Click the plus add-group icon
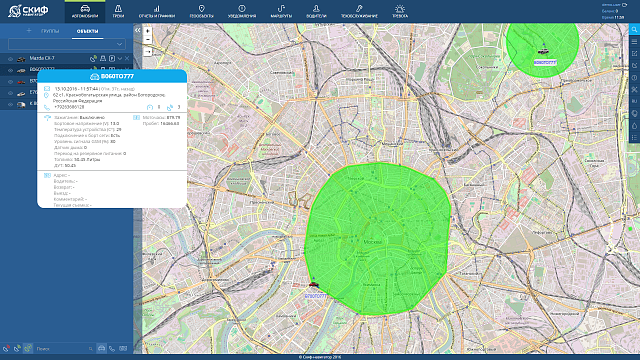The image size is (640, 360). 29,31
